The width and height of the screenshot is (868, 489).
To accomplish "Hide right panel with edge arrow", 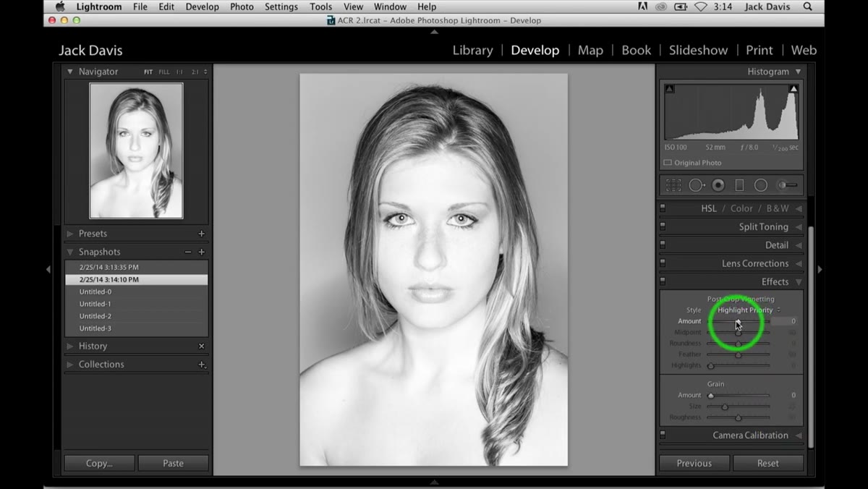I will (x=820, y=269).
